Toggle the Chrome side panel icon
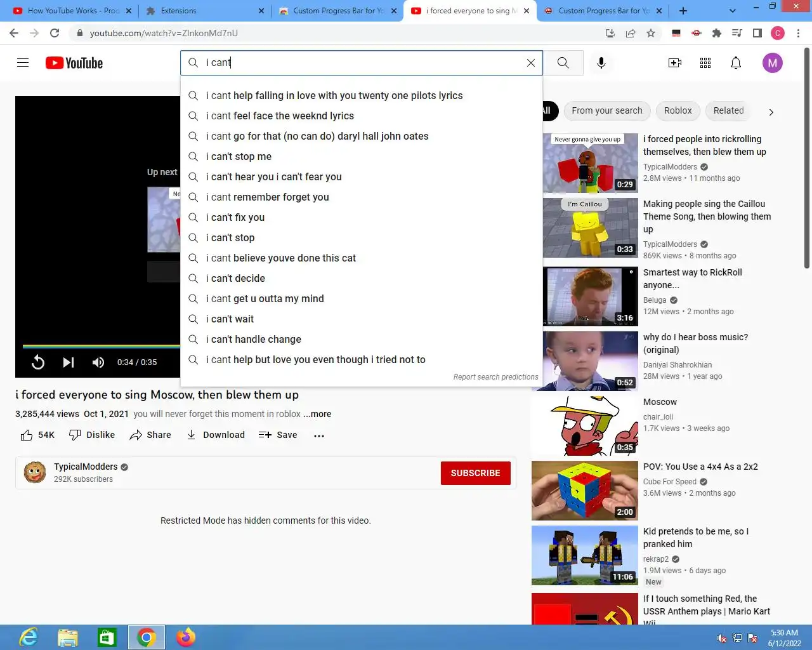Screen dimensions: 812x650 (757, 33)
